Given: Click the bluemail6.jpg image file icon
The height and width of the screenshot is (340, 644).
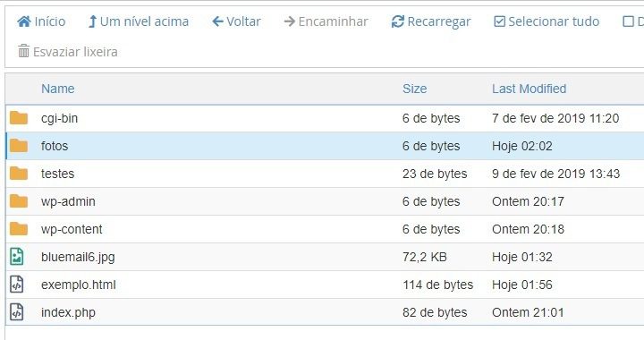Looking at the screenshot, I should (17, 257).
